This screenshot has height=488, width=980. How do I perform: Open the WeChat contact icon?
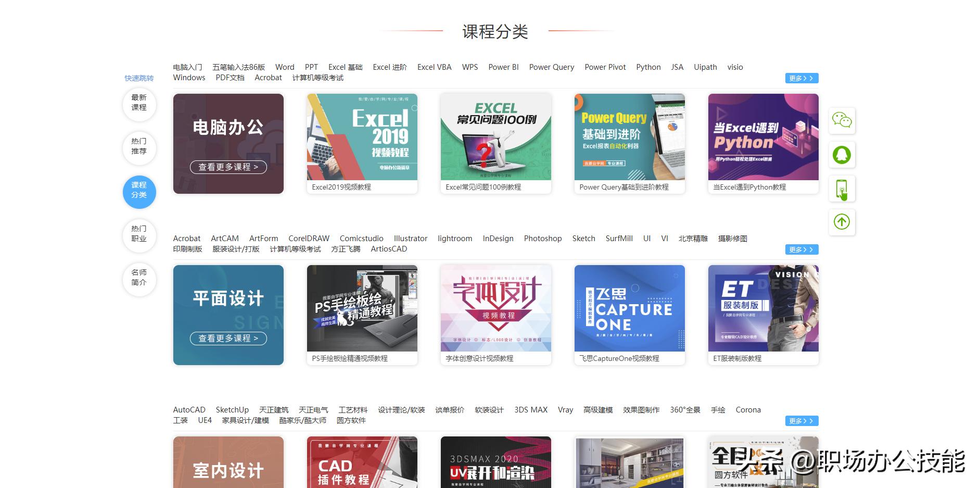coord(842,120)
